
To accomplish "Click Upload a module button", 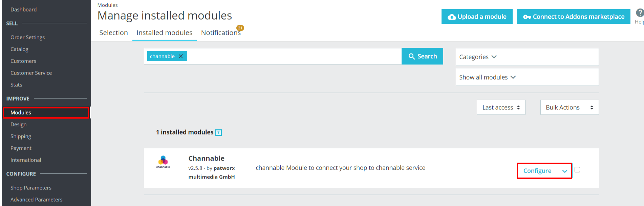I will click(x=477, y=17).
